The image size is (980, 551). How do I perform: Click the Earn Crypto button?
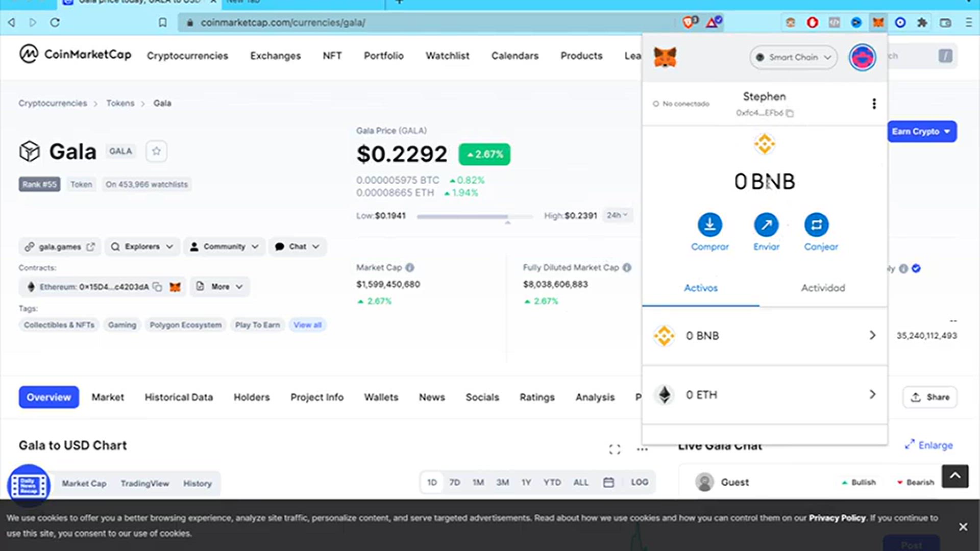(x=921, y=132)
